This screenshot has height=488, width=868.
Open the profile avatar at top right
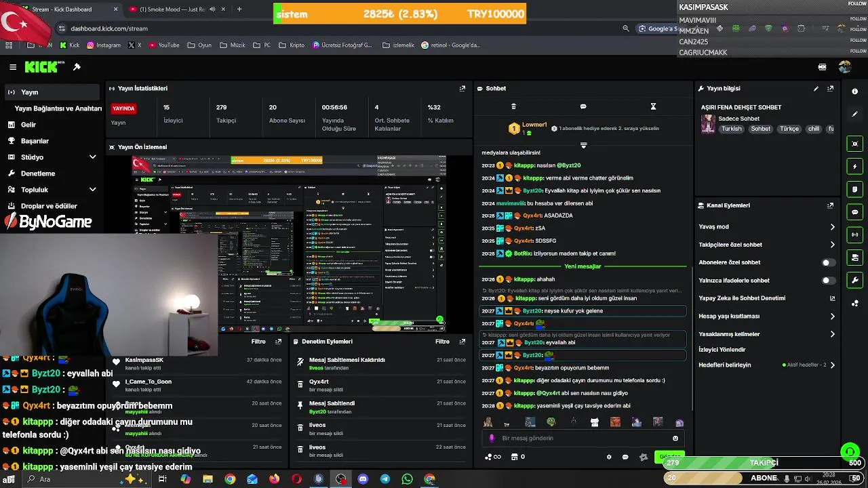(x=844, y=67)
